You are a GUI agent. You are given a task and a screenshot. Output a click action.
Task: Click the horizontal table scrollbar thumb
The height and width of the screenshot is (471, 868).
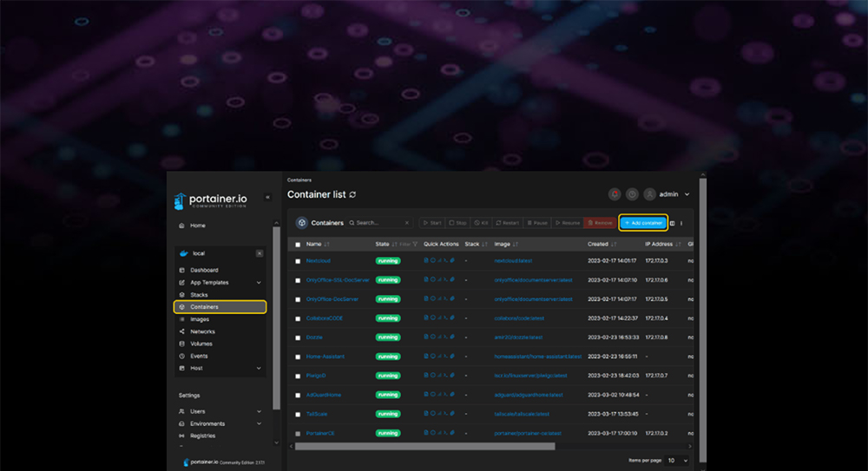coord(424,446)
